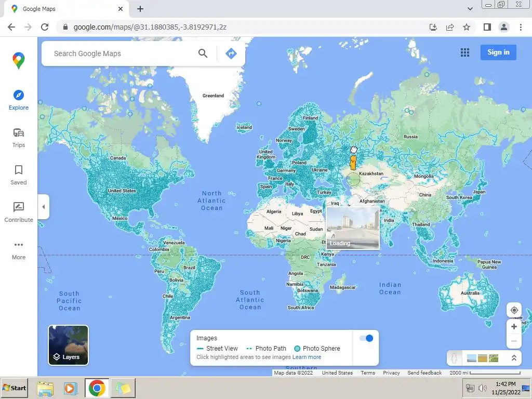Toggle the browser side panel
532x399 pixels.
487,27
